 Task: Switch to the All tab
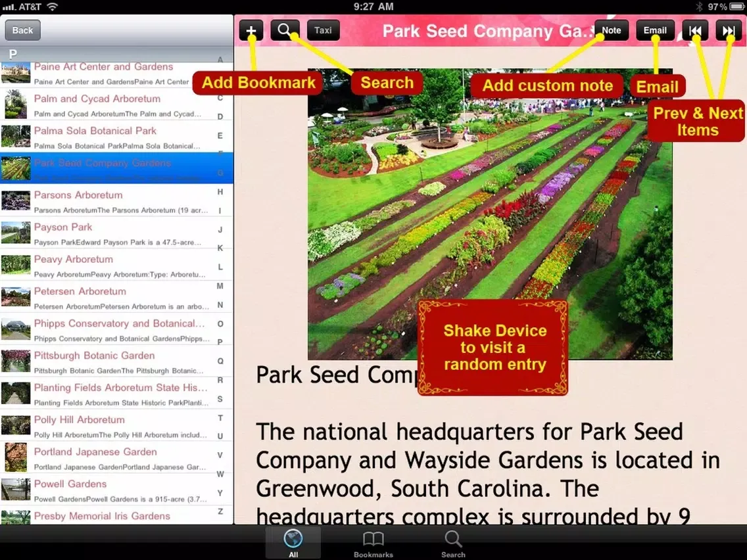[293, 543]
